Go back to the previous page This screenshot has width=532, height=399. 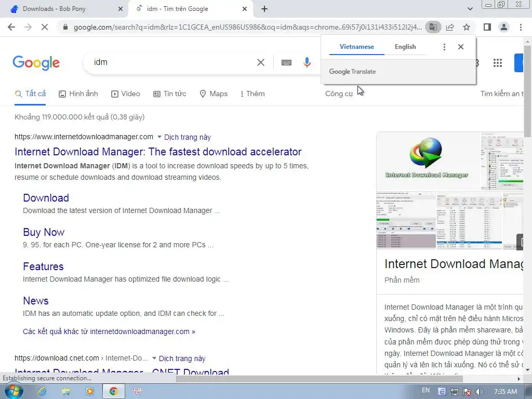pos(11,27)
